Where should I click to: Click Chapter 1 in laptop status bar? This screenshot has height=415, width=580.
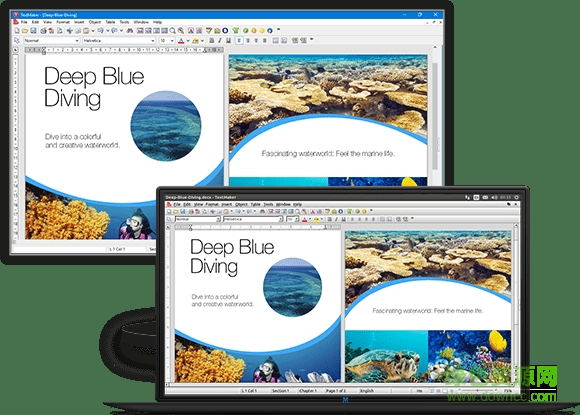coord(308,391)
